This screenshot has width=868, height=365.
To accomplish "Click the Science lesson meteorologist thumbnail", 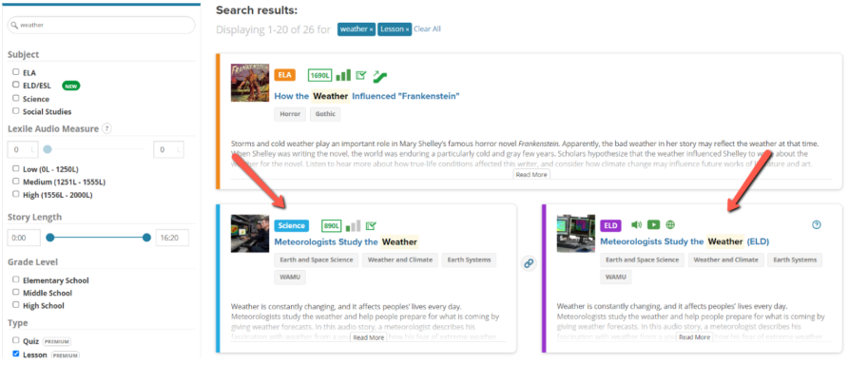I will pos(250,233).
